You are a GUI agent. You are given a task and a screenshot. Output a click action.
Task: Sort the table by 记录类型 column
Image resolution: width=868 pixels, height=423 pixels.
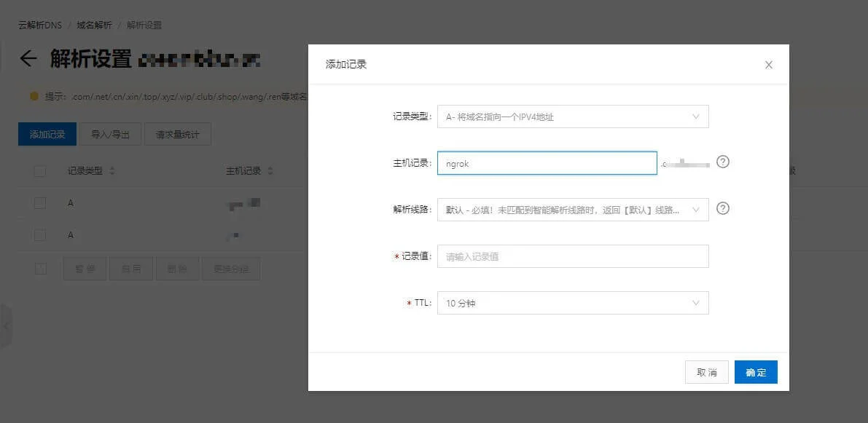point(112,171)
